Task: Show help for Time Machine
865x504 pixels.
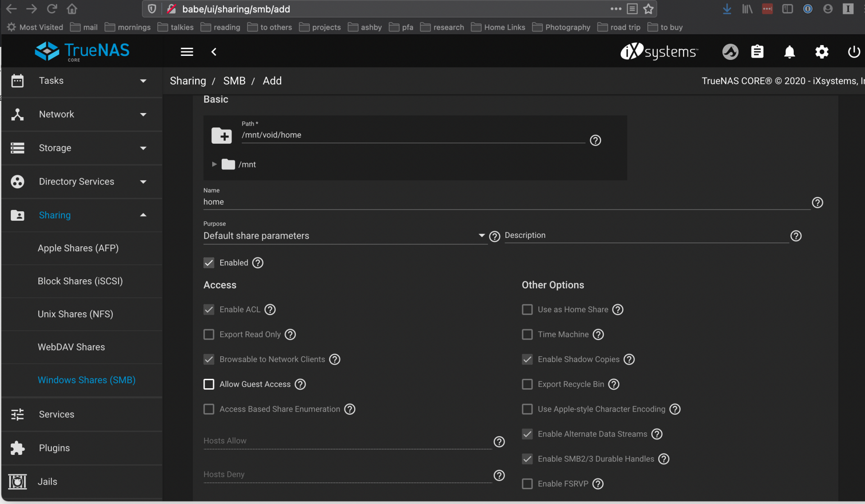Action: [x=598, y=334]
